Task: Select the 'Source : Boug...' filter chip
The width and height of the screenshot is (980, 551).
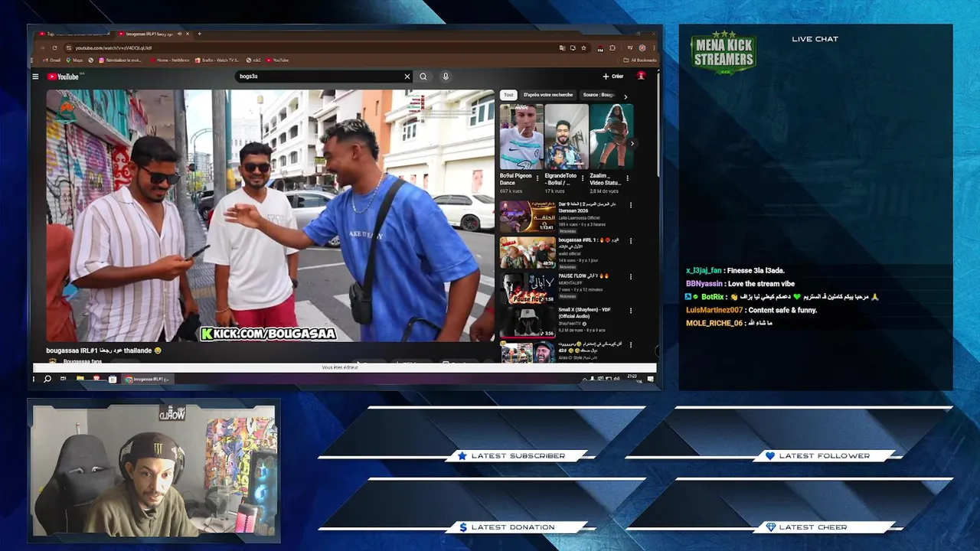Action: 598,95
